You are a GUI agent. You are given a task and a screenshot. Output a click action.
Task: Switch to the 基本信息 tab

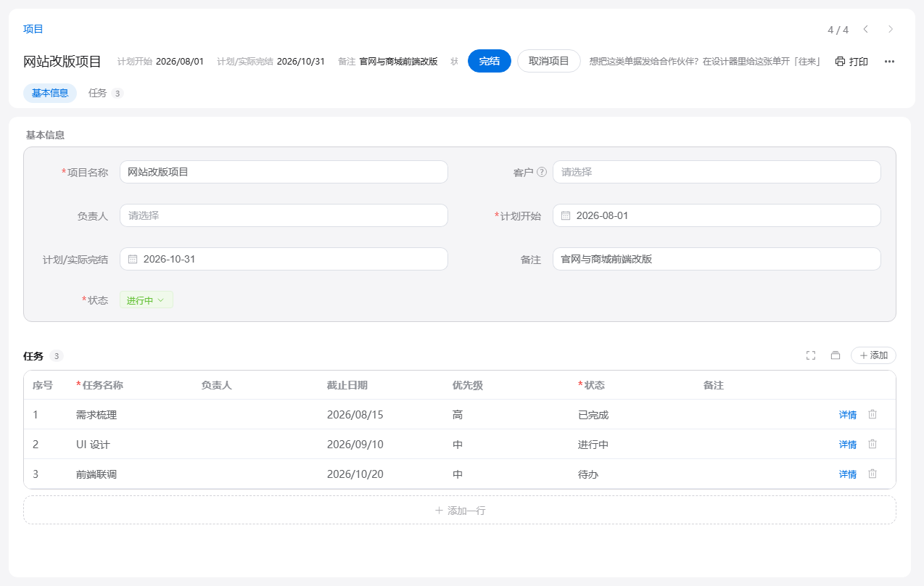tap(50, 93)
